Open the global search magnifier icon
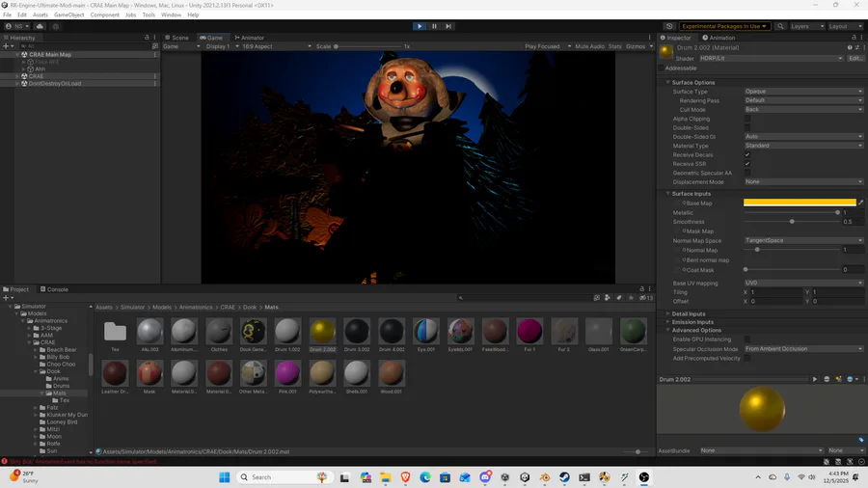Screen dimensions: 868x488 [x=780, y=26]
